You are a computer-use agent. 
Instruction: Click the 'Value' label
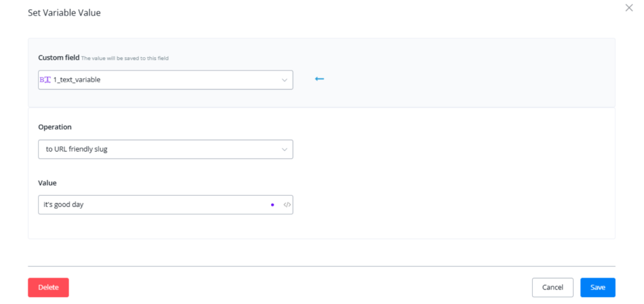click(47, 183)
